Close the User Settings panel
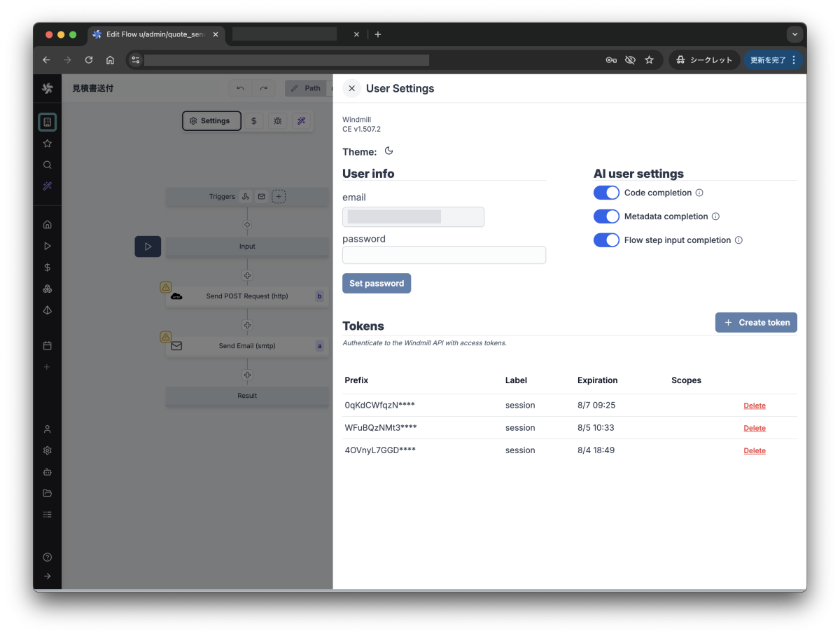Screen dimensions: 840x636 pos(351,88)
